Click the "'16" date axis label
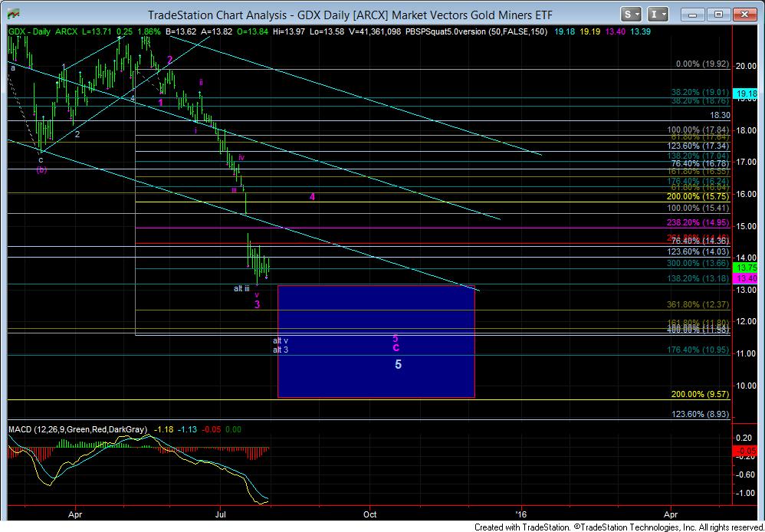The width and height of the screenshot is (765, 532). pos(521,514)
